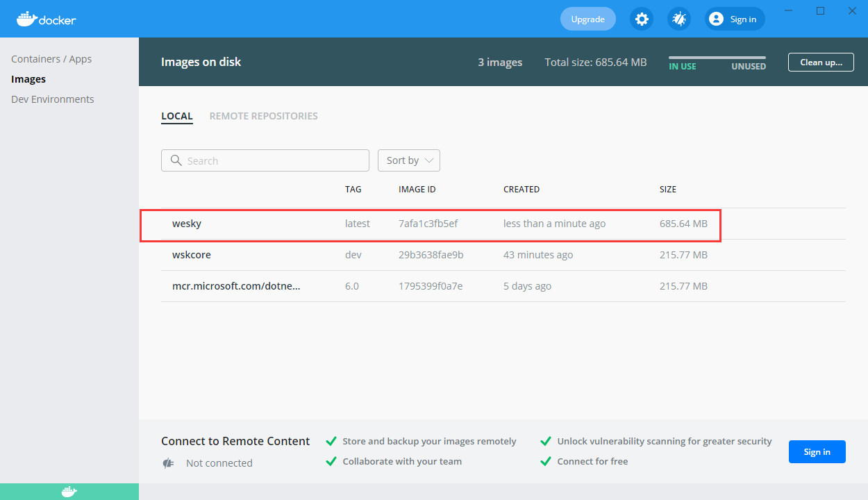
Task: Click the Connect to Remote Content heading
Action: 235,441
